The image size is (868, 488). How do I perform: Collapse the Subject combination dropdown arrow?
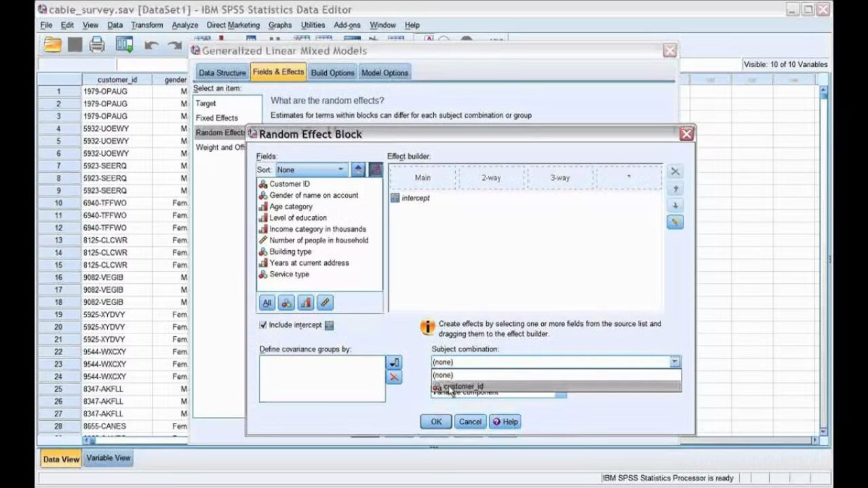(675, 362)
